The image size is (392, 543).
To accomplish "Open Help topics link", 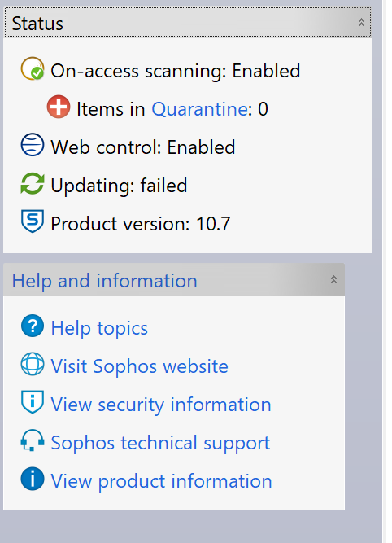I will (x=99, y=327).
